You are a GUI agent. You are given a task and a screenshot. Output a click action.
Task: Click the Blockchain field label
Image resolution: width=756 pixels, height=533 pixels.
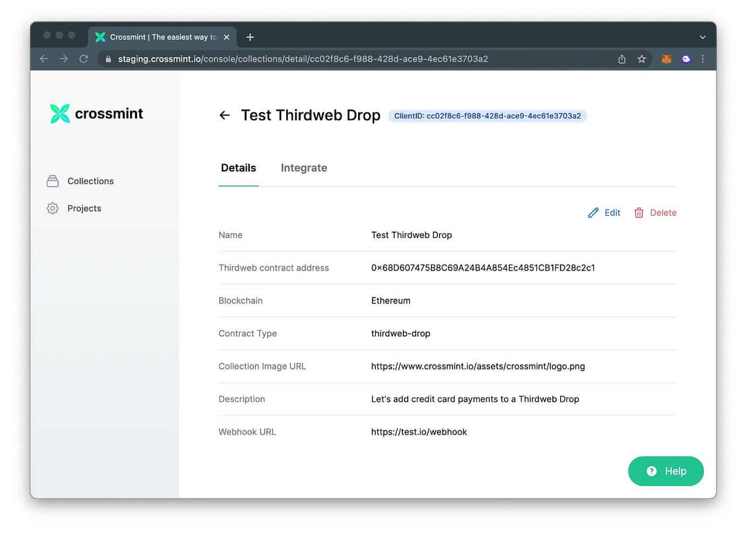240,301
